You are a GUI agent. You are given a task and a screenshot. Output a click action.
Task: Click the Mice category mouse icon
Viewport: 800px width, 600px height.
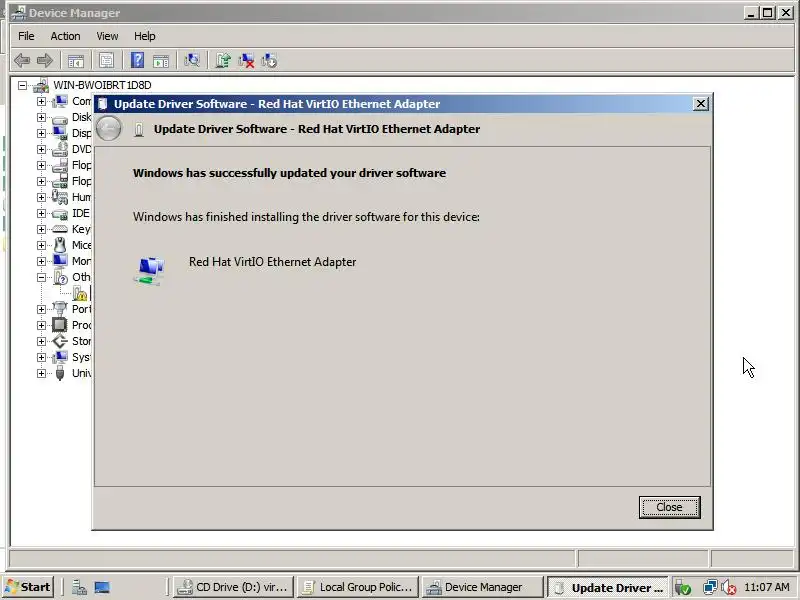60,245
